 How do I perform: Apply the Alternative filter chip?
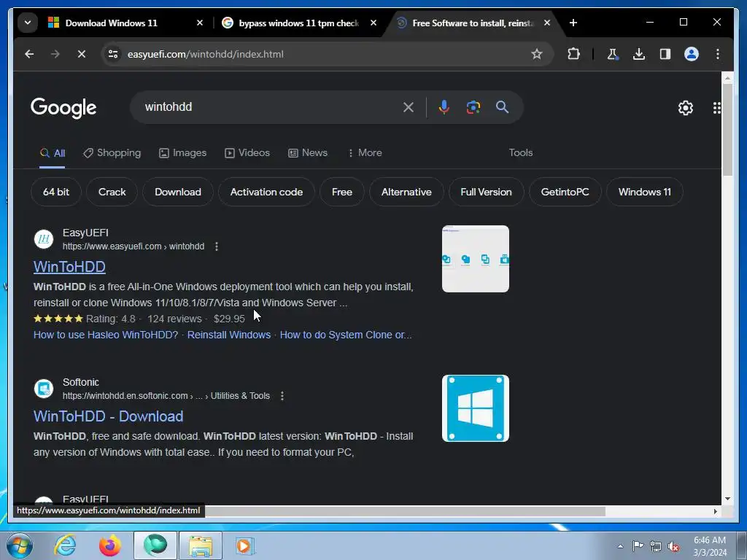pos(406,192)
